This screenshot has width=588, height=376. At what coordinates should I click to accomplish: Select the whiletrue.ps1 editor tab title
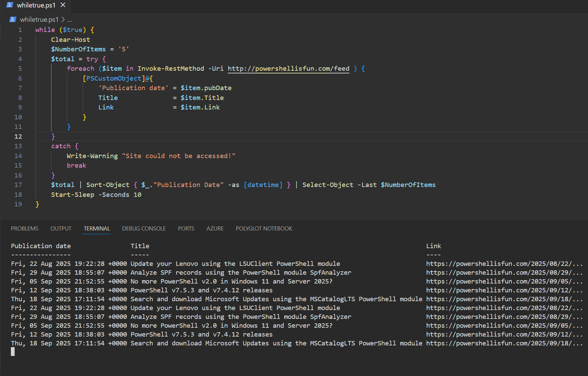point(36,5)
